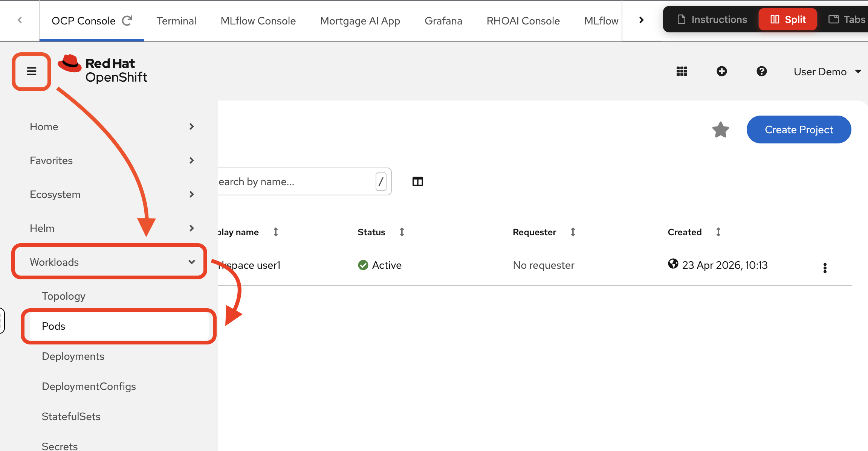Viewport: 868px width, 451px height.
Task: Expand the Home navigation section
Action: [112, 126]
